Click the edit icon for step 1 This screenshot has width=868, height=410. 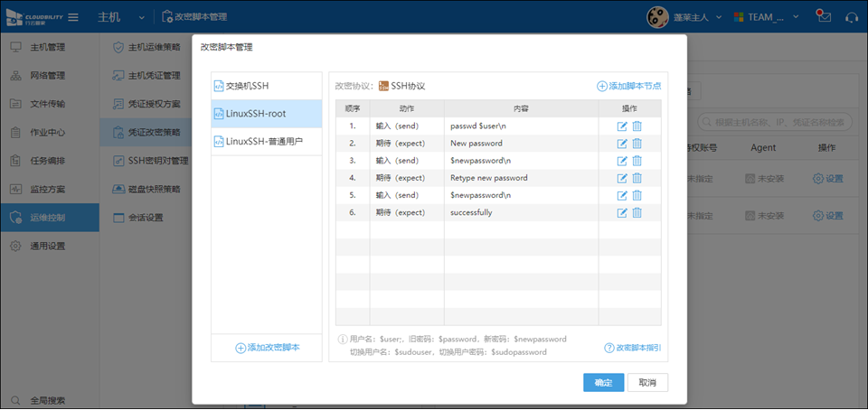[x=622, y=126]
